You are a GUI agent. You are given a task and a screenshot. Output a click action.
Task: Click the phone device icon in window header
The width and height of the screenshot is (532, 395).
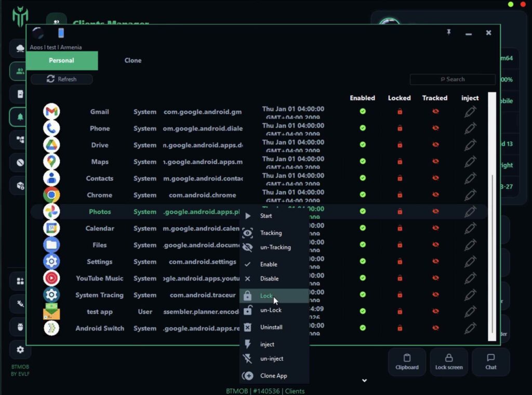coord(61,33)
